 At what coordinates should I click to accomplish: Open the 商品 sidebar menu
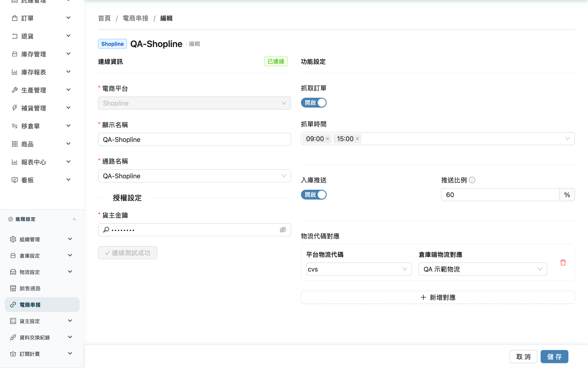pyautogui.click(x=42, y=144)
